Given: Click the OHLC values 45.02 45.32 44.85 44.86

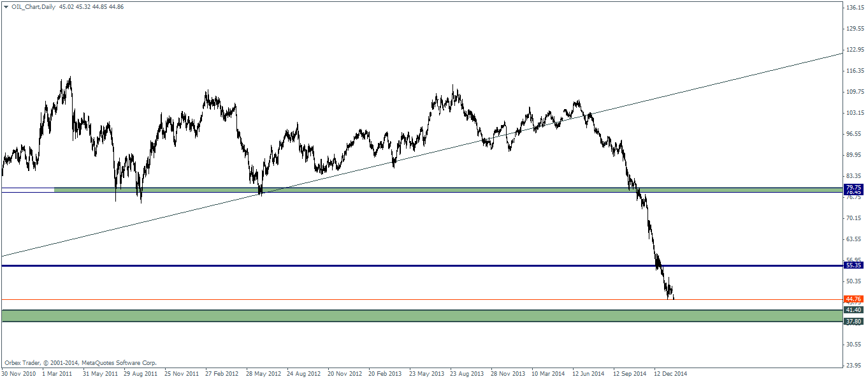Looking at the screenshot, I should point(91,6).
